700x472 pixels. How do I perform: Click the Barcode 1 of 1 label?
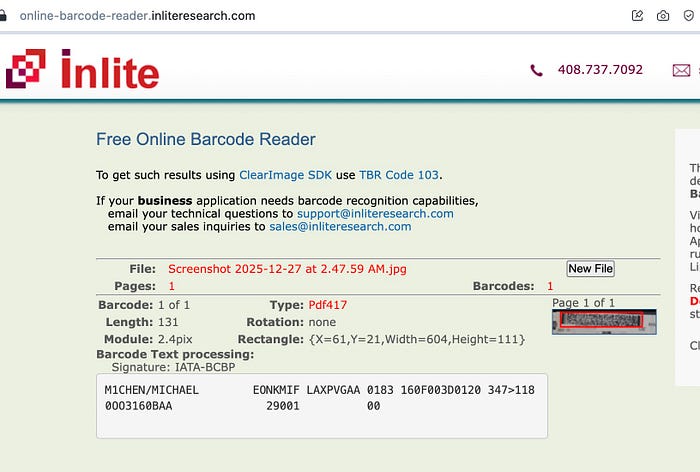(144, 305)
